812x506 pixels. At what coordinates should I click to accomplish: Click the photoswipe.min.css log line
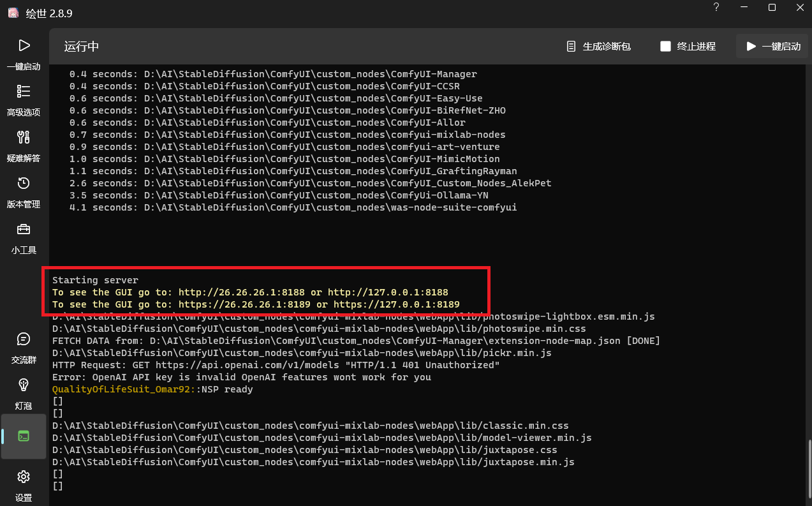319,329
